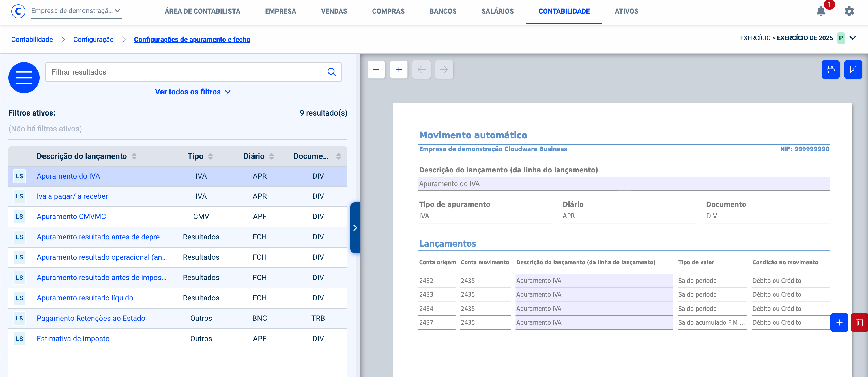Zoom out the document with the minus button

pyautogui.click(x=376, y=70)
